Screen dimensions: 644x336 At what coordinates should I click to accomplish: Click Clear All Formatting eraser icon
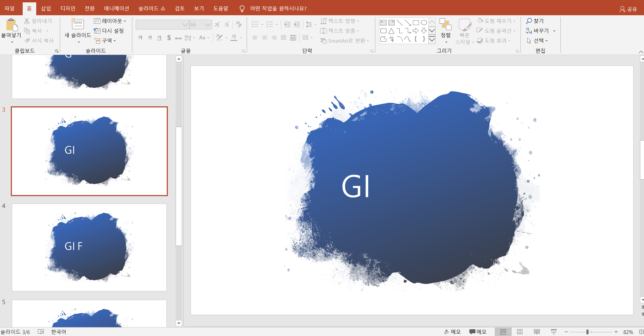239,24
